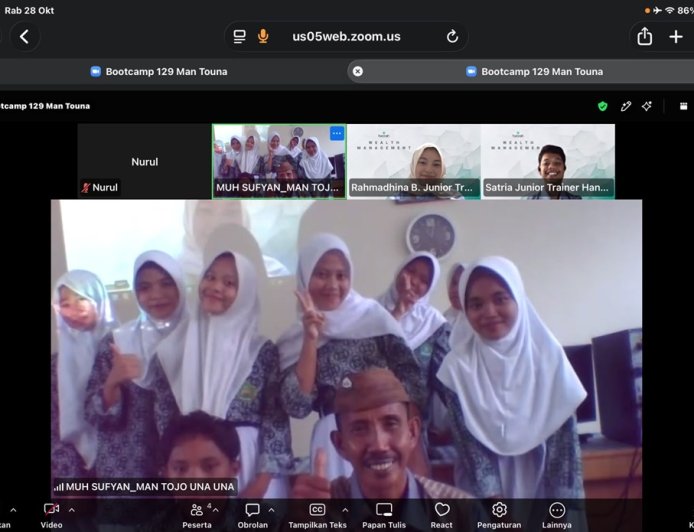Close the second Bootcamp 129 Man Touna tab
The width and height of the screenshot is (694, 532).
click(358, 71)
